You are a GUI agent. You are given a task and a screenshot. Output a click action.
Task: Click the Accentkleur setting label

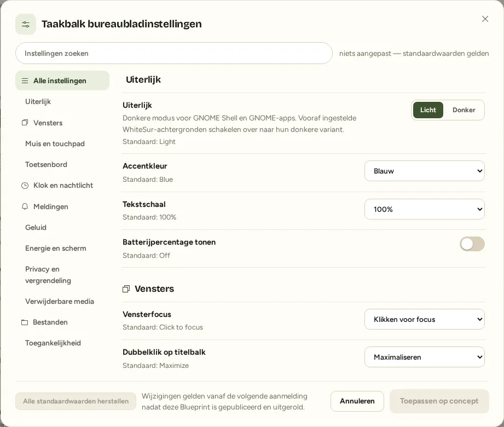(144, 166)
